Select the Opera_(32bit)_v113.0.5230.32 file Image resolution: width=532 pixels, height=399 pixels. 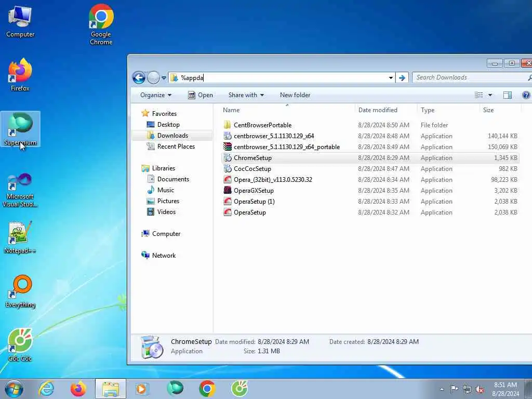point(370,179)
